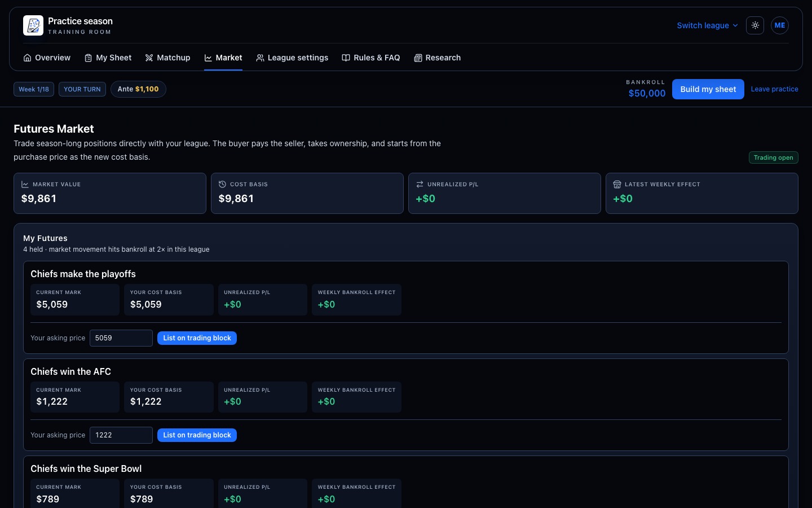The image size is (812, 508).
Task: Click the Week 1/18 badge
Action: point(34,89)
